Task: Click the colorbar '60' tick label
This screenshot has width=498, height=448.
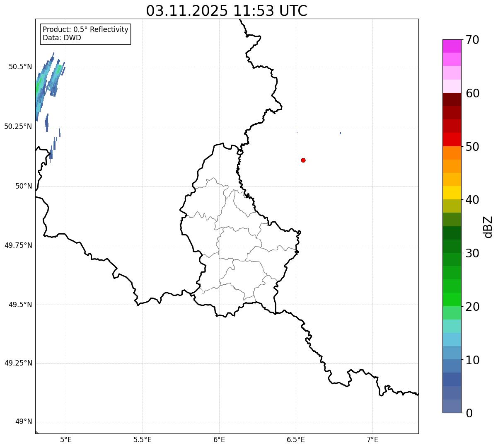Action: 472,93
